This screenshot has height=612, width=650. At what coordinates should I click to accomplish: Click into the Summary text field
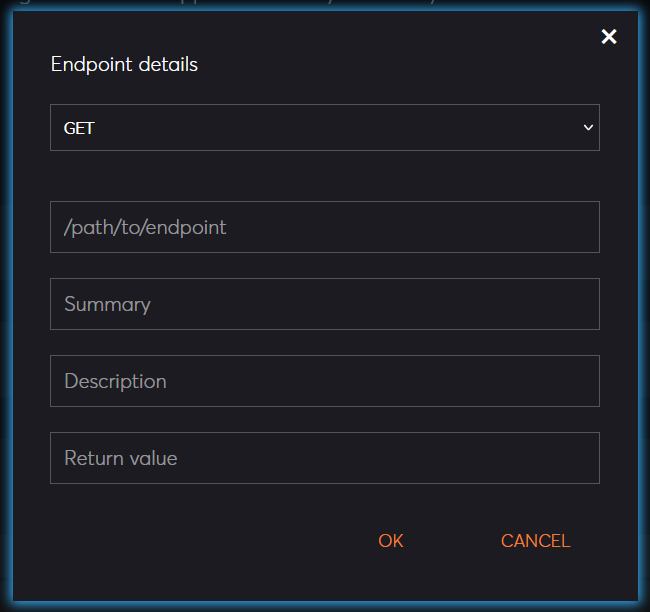click(x=324, y=304)
